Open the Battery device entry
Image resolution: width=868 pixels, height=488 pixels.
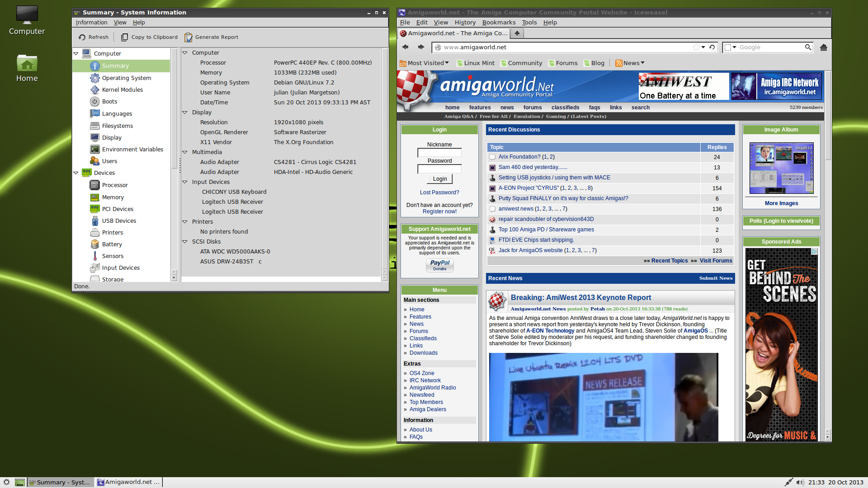[x=112, y=244]
